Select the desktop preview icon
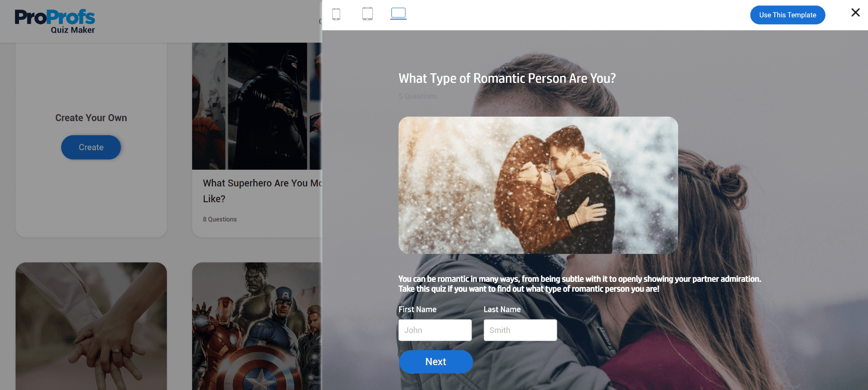This screenshot has width=868, height=390. [398, 14]
